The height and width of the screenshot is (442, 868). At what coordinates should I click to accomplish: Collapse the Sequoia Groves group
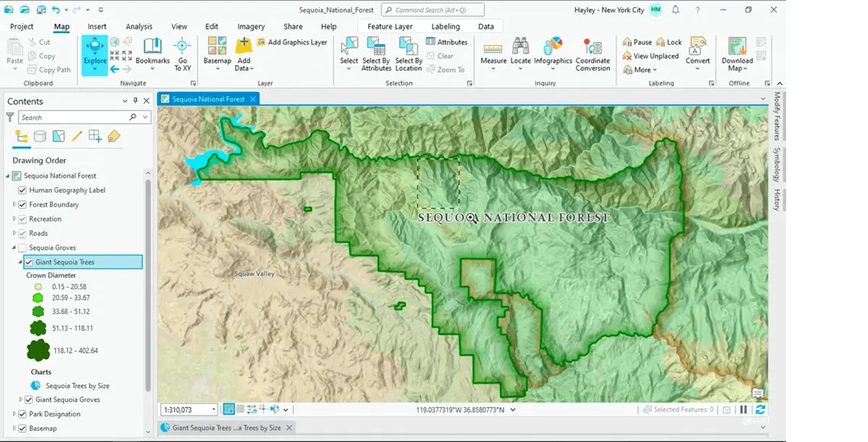click(x=14, y=248)
